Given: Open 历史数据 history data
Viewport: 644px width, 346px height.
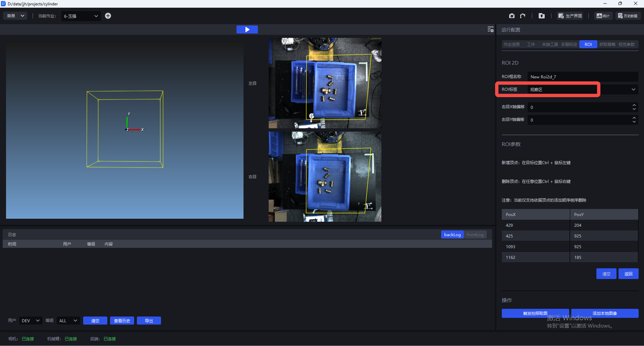Looking at the screenshot, I should tap(627, 16).
